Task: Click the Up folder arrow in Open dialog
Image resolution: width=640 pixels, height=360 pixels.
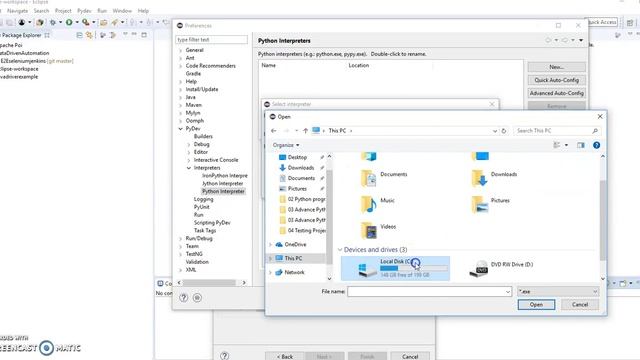Action: coord(305,131)
